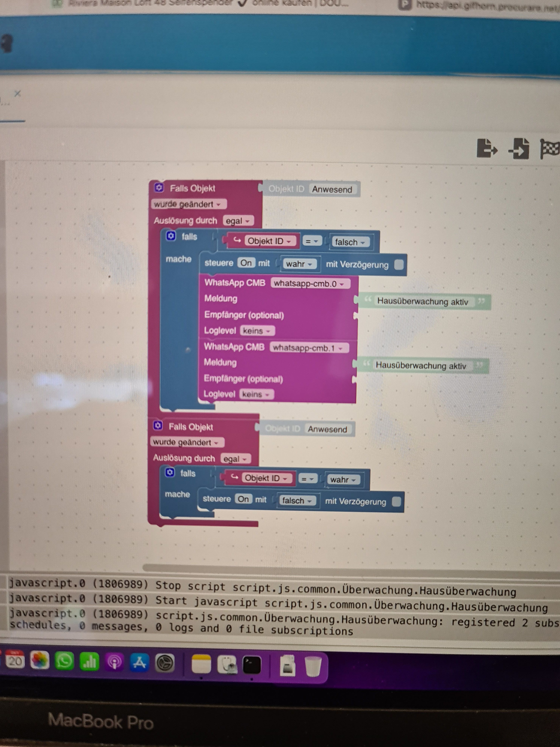Viewport: 560px width, 747px height.
Task: Click the import blocks icon
Action: 519,148
